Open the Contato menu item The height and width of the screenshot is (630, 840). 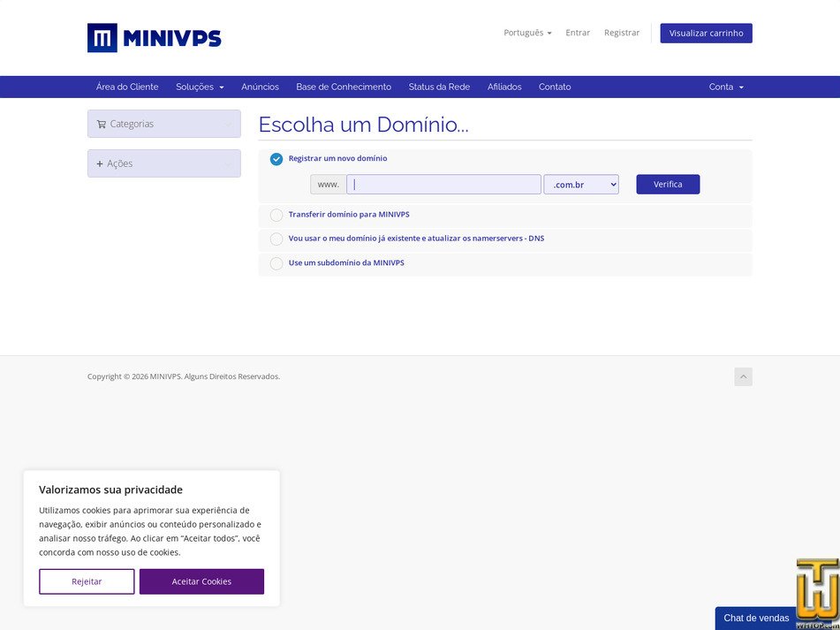click(x=555, y=87)
